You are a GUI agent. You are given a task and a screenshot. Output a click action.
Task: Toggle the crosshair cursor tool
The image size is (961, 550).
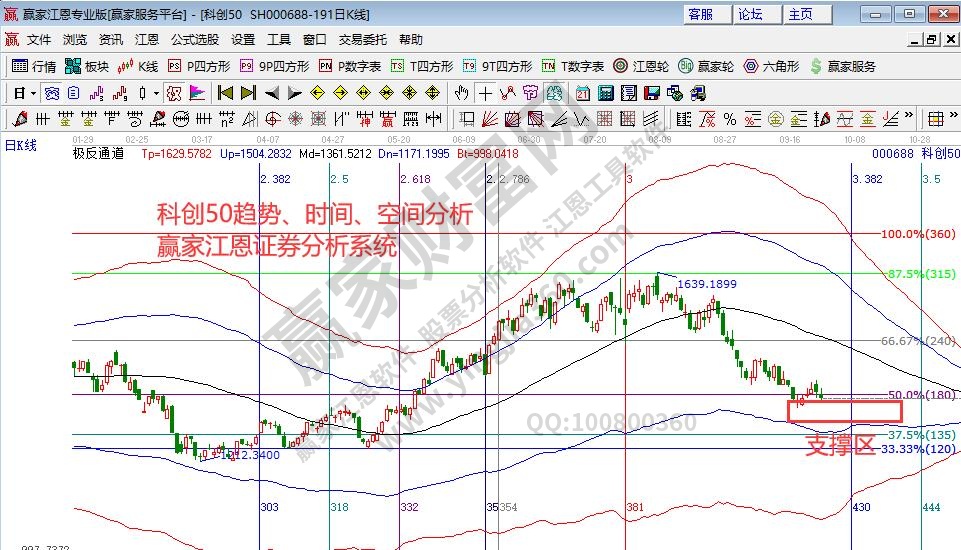tap(485, 93)
